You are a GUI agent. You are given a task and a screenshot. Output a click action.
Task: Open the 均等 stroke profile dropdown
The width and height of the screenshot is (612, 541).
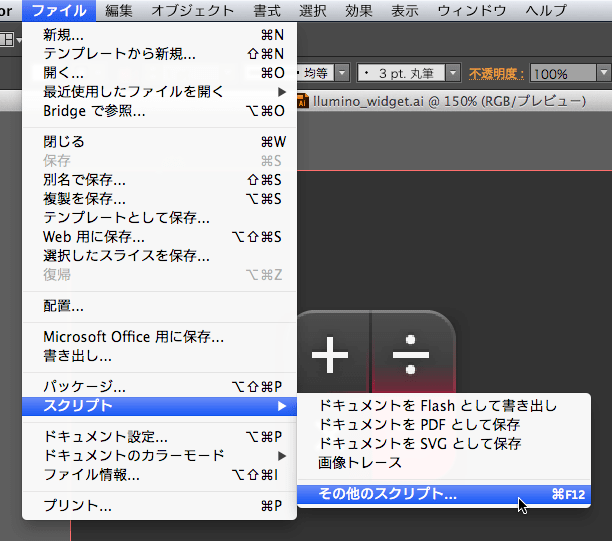(342, 73)
